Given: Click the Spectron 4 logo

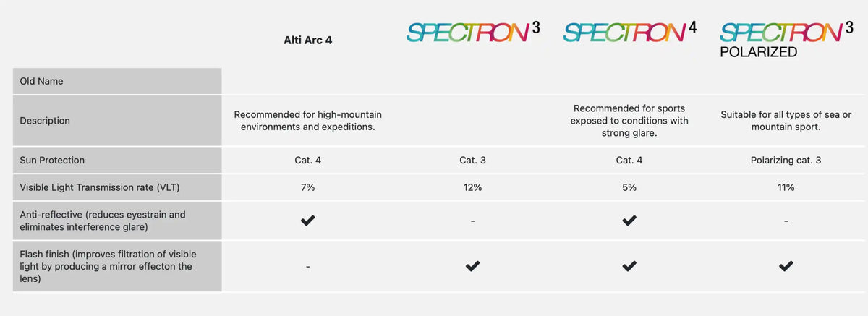Looking at the screenshot, I should tap(629, 31).
